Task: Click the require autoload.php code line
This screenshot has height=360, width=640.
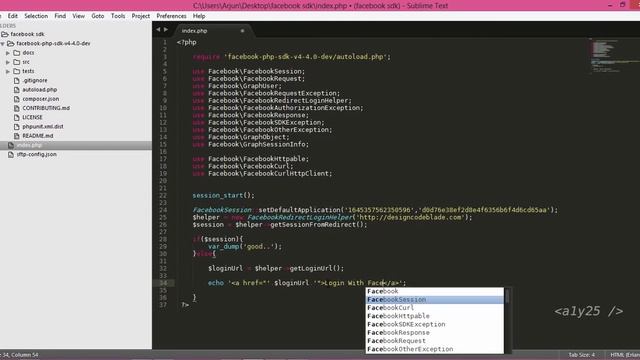Action: pyautogui.click(x=291, y=57)
